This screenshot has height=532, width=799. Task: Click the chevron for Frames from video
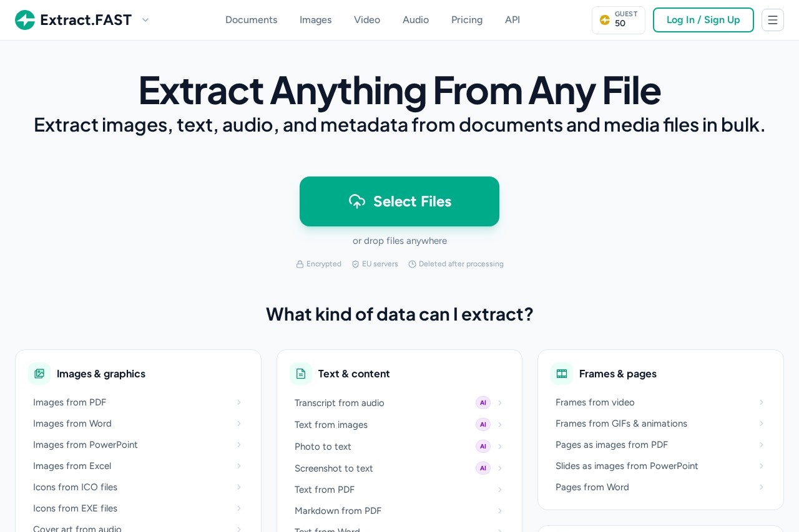click(x=761, y=402)
